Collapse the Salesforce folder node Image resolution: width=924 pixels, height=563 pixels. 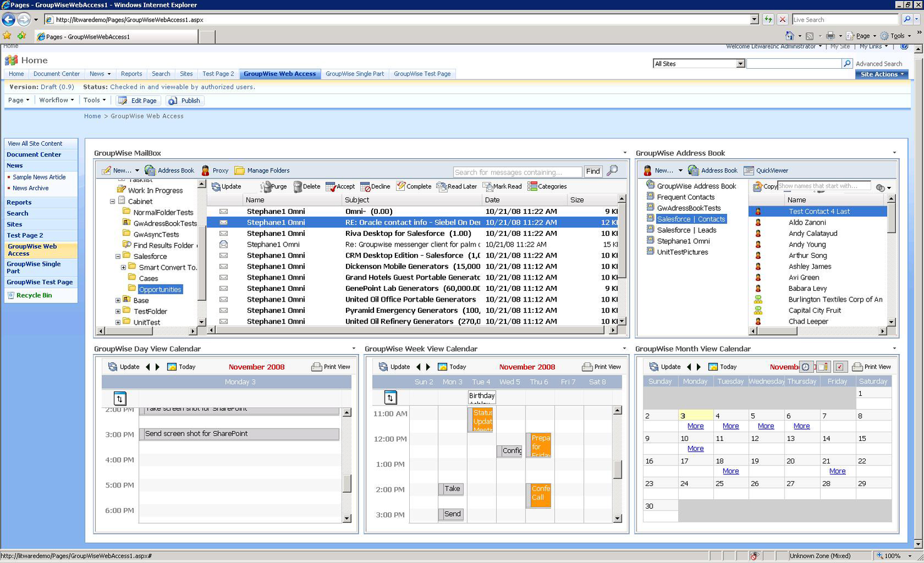[x=118, y=256]
